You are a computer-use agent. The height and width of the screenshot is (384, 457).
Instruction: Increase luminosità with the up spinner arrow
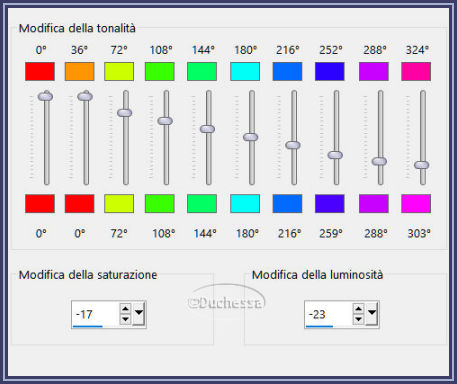(358, 309)
